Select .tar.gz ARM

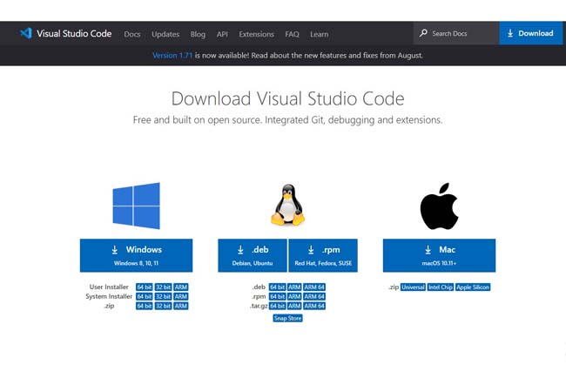coord(294,306)
